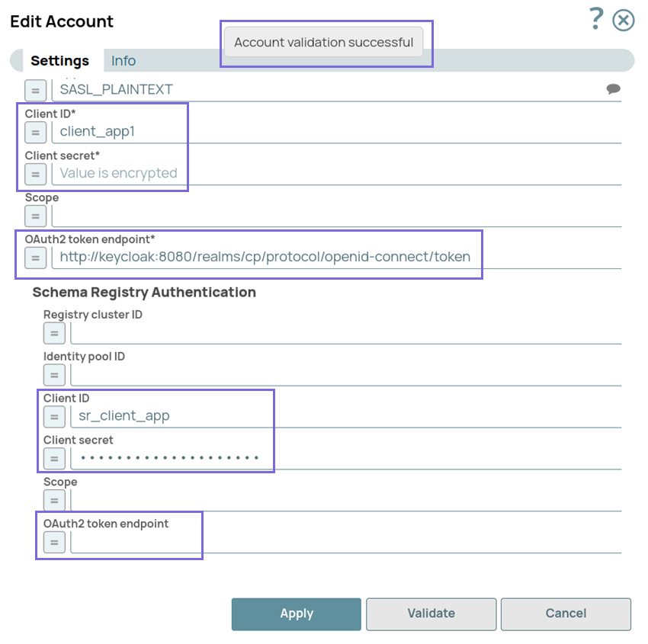Toggle expression for sr_client_app Client ID
Viewport: 648px width, 644px height.
[x=53, y=416]
